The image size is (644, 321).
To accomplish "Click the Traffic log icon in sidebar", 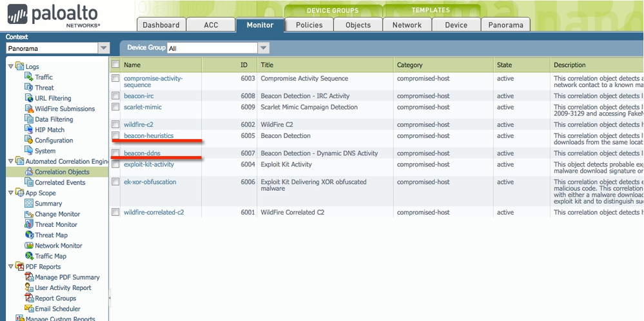I will click(29, 77).
